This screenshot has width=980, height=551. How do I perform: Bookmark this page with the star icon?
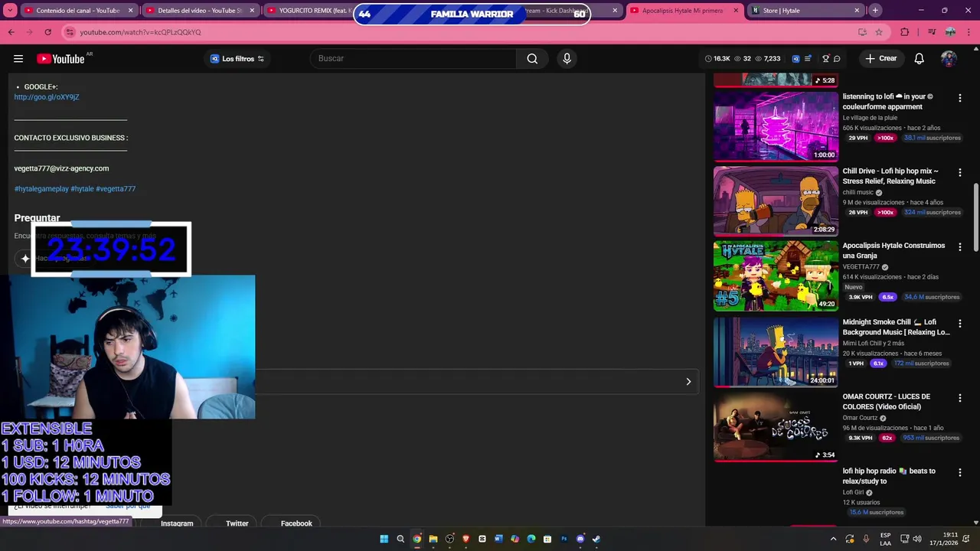pos(879,32)
